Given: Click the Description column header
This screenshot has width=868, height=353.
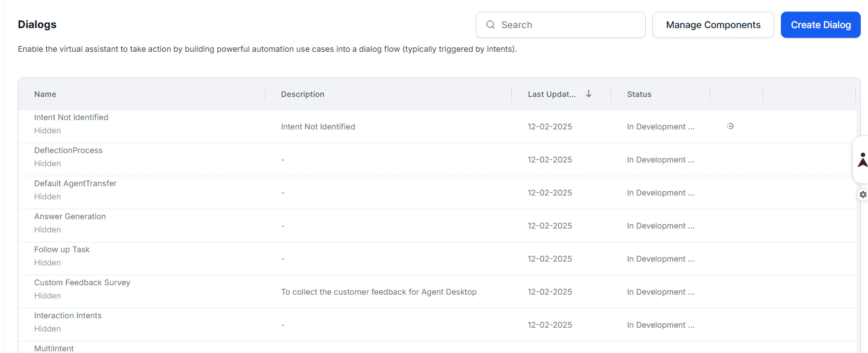Looking at the screenshot, I should 303,94.
